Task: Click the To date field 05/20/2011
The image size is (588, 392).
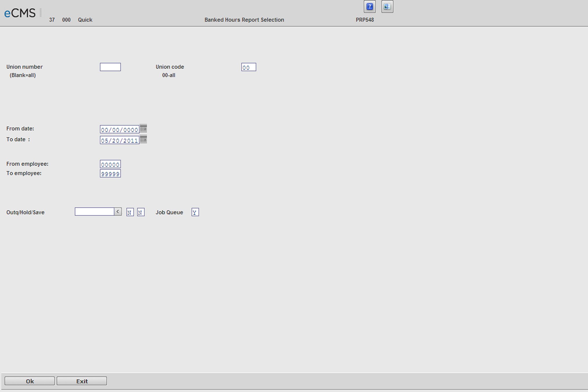Action: pos(119,140)
